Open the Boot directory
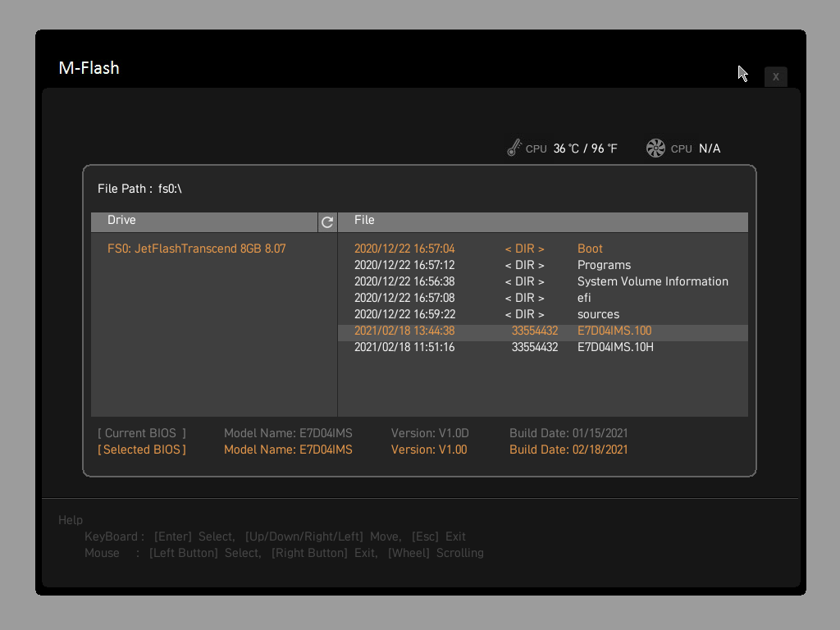Viewport: 840px width, 630px height. (x=590, y=249)
